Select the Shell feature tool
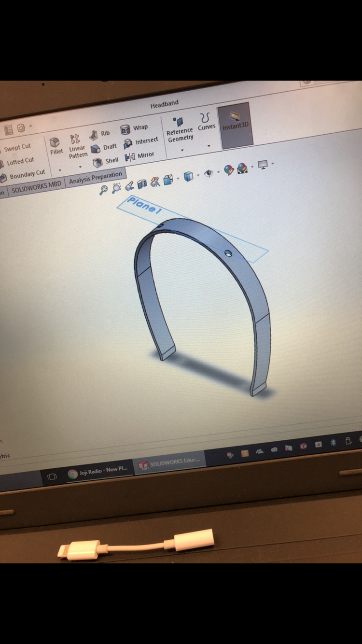Viewport: 362px width, 644px height. coord(106,161)
